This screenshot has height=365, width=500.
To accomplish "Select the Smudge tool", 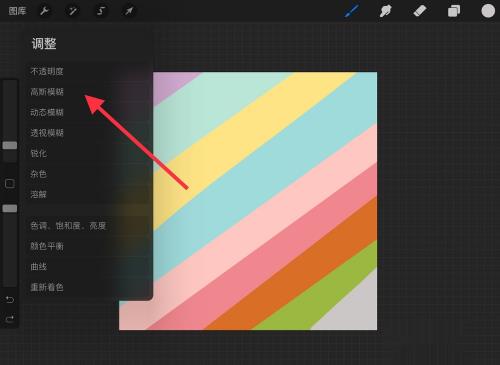I will pyautogui.click(x=385, y=11).
